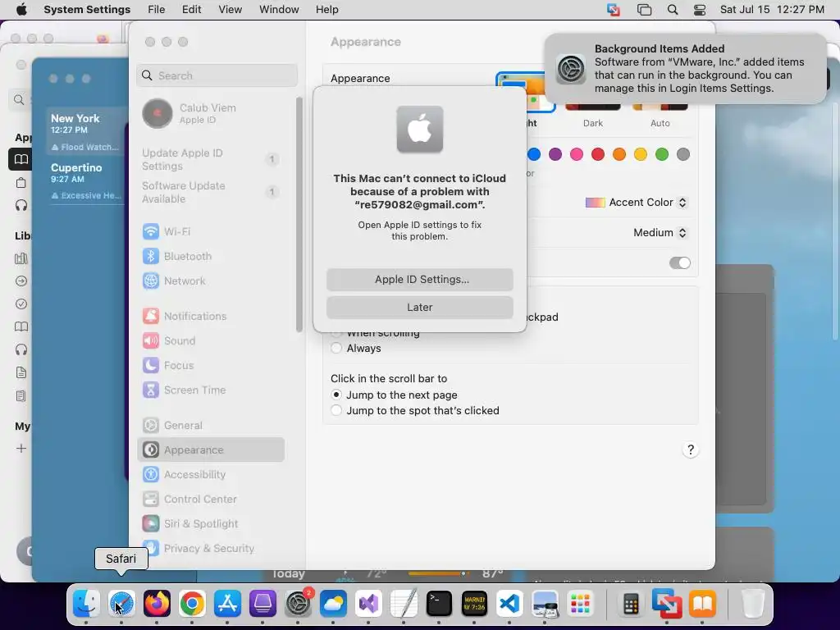Viewport: 840px width, 630px height.
Task: Open Finder from the Dock
Action: pyautogui.click(x=86, y=604)
